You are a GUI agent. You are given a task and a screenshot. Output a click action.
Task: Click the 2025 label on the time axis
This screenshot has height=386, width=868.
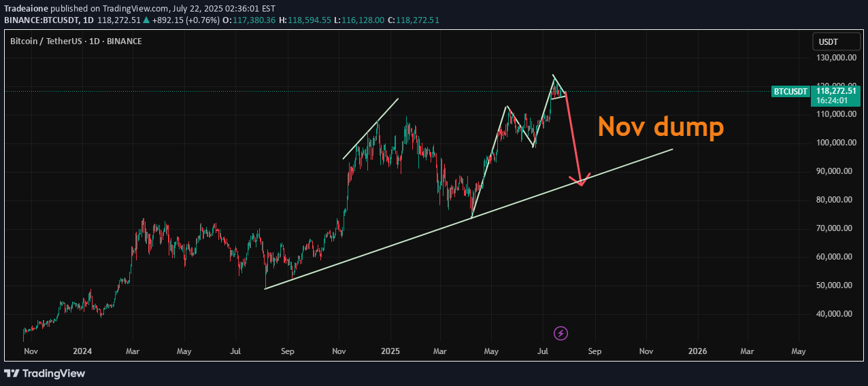coord(390,351)
